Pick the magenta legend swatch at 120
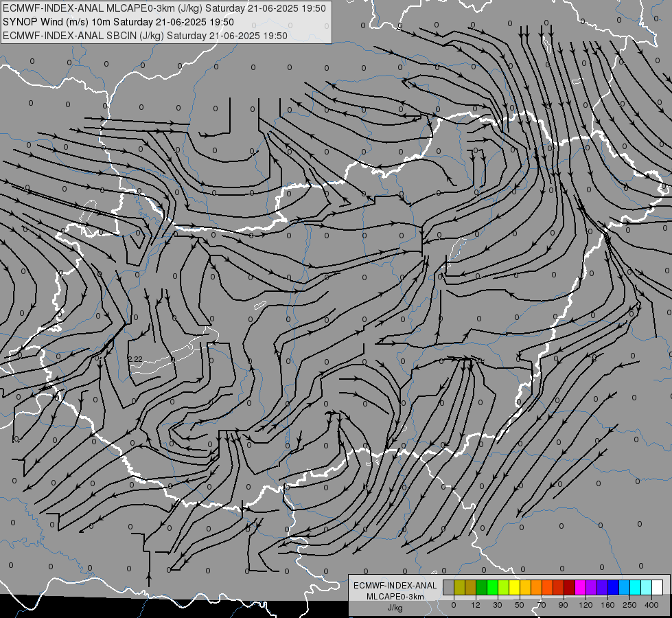Viewport: 672px width, 618px height. [581, 587]
